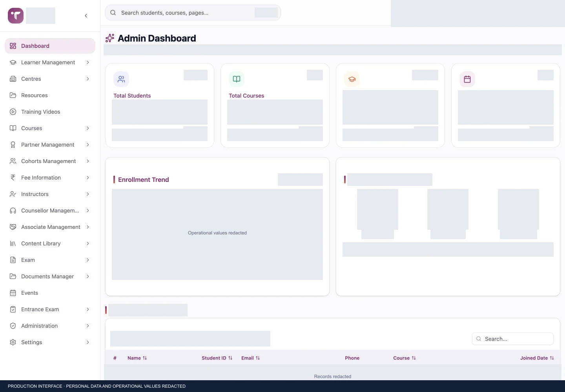Focus the global search students, courses field
The image size is (565, 392).
193,13
